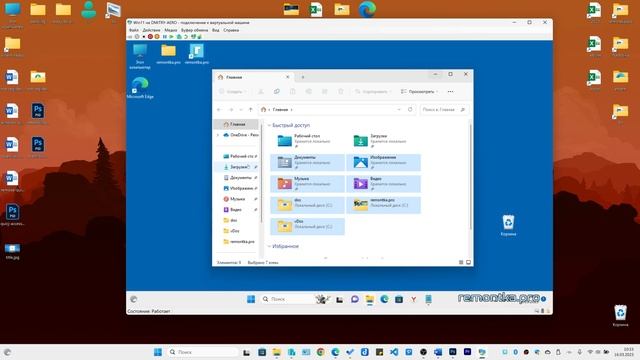Click the Документы folder tile
The image size is (640, 360).
click(307, 162)
